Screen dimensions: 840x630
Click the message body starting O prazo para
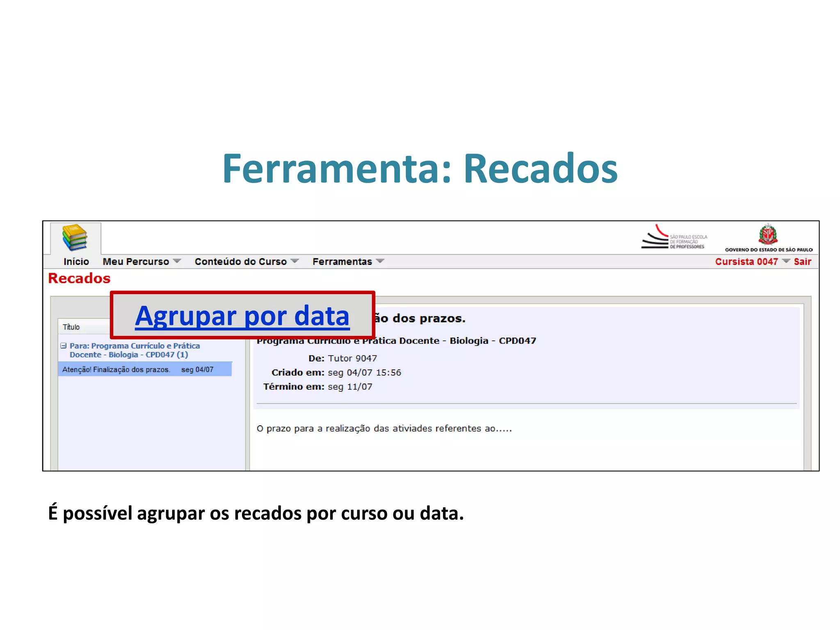[384, 429]
